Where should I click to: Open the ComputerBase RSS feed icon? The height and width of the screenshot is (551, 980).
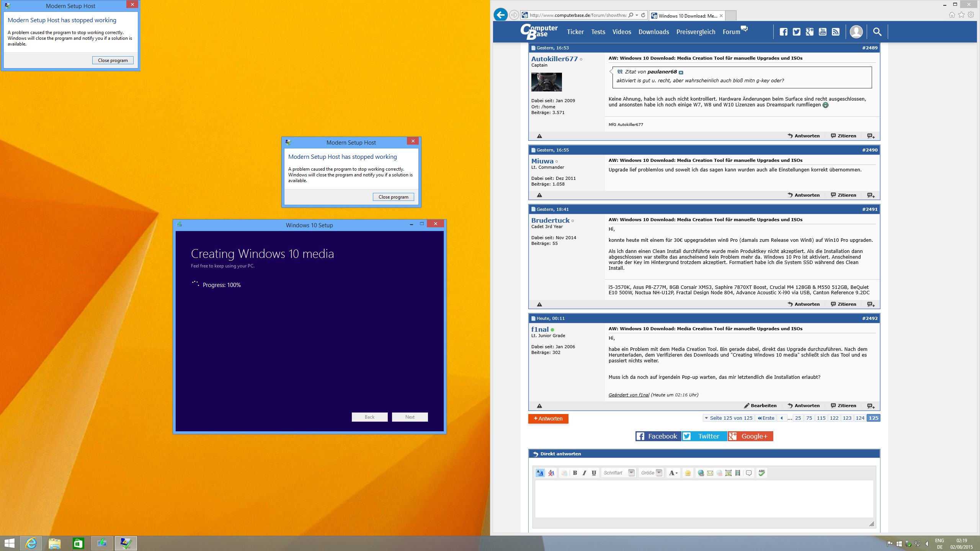tap(836, 32)
